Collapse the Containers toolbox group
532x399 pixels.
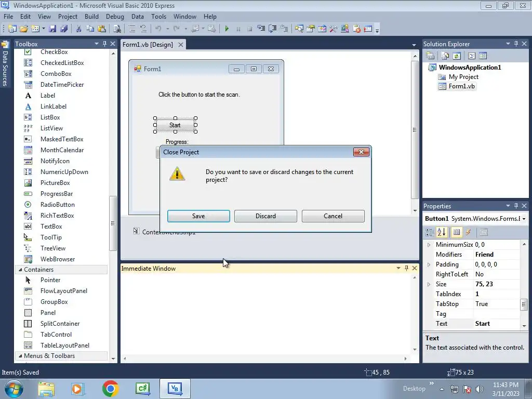pyautogui.click(x=20, y=270)
